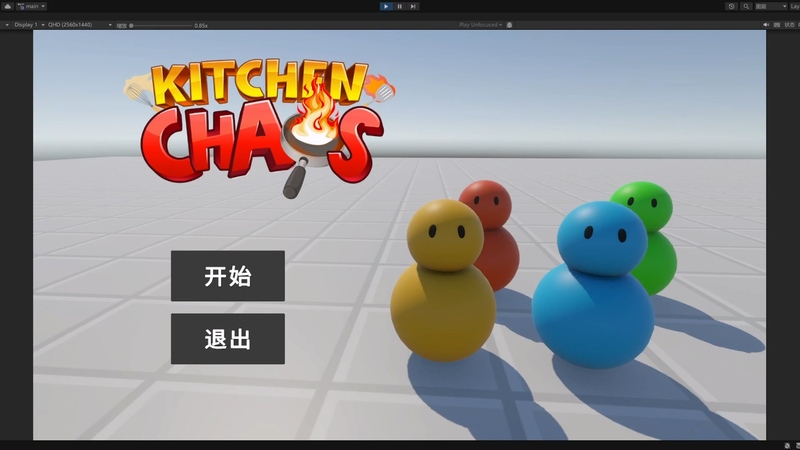Open Game view tab dropdown arrow left of Display 1
Viewport: 800px width, 450px height.
[x=7, y=24]
